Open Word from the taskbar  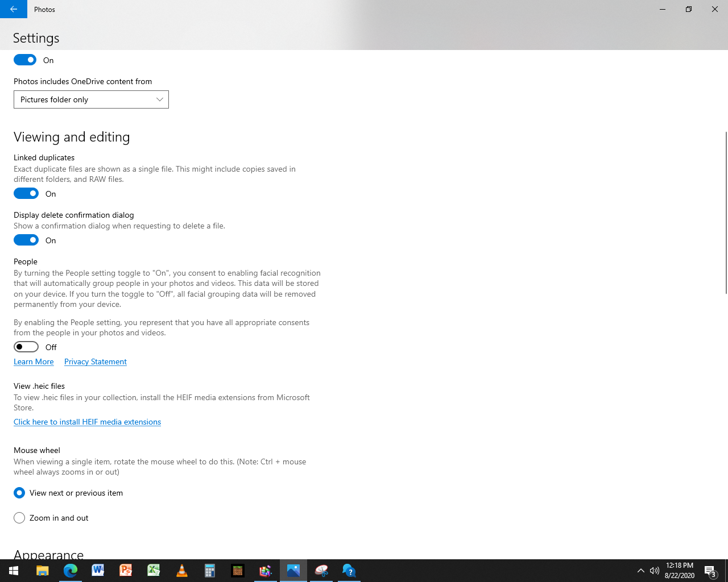tap(98, 571)
